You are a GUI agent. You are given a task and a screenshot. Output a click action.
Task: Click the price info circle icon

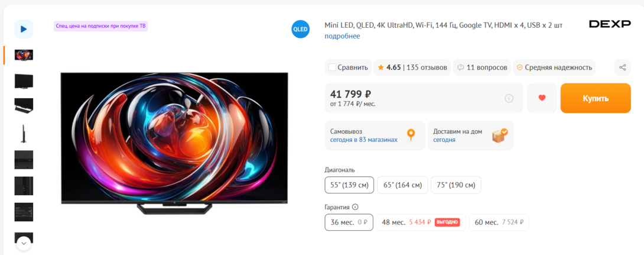509,98
